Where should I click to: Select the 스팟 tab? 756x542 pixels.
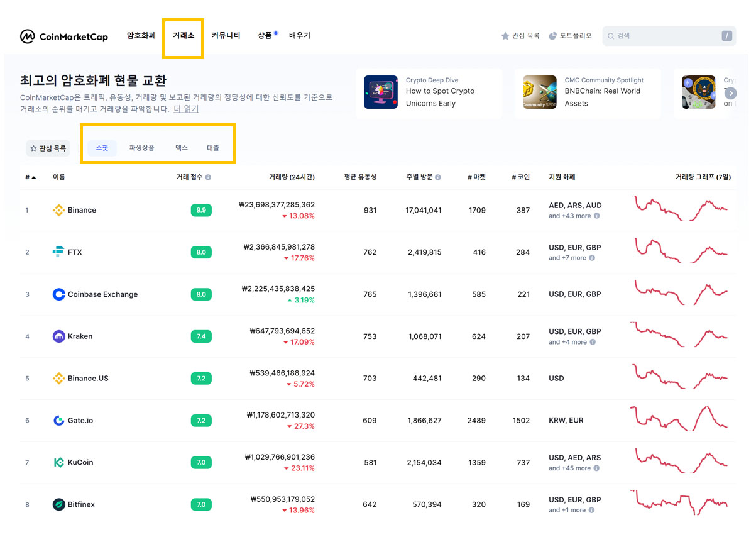point(102,148)
